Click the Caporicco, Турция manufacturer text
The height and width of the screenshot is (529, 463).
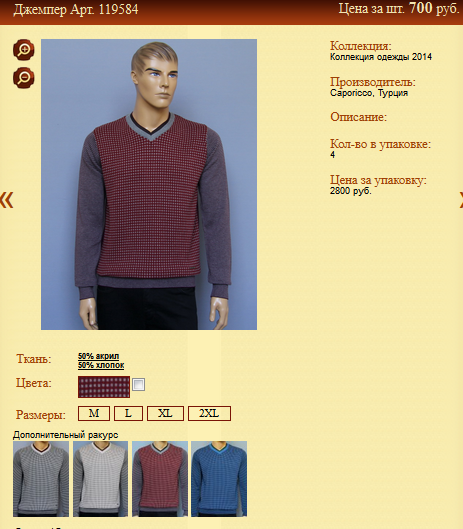[369, 93]
